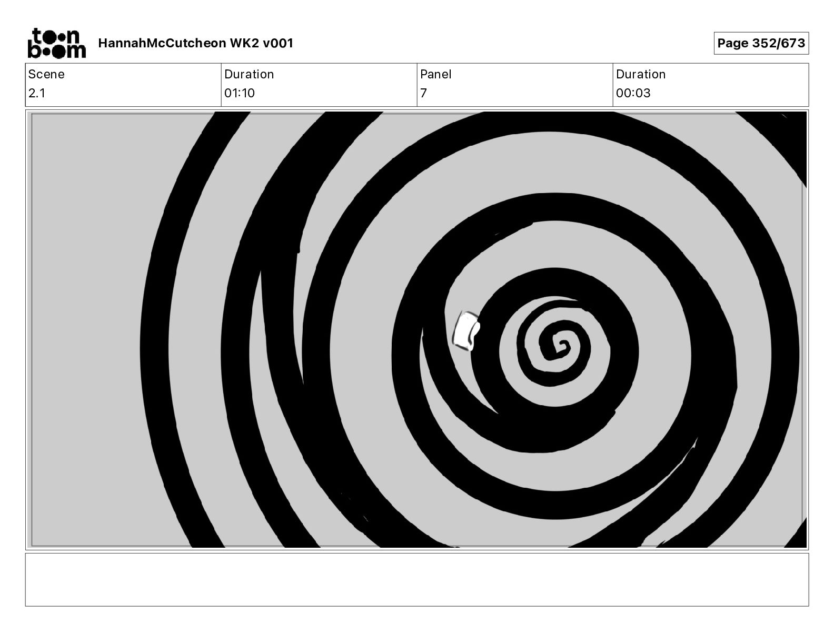Click the 'Scene' header label
This screenshot has width=834, height=644.
pos(46,74)
